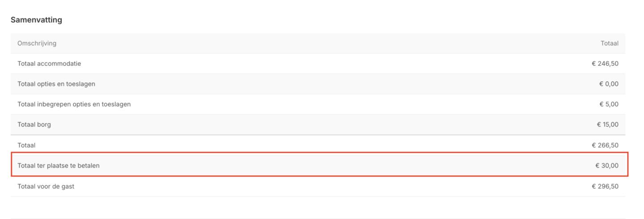This screenshot has height=219, width=644.
Task: Click the Omschrijving column header
Action: (37, 43)
